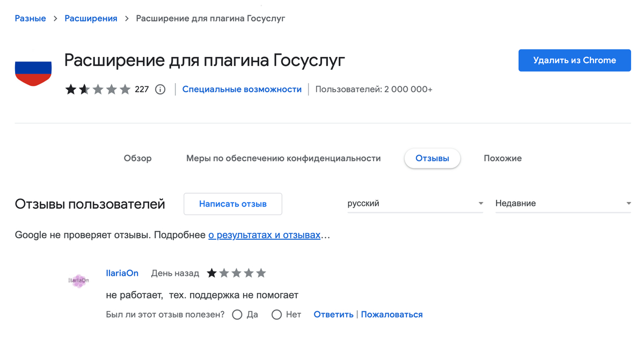Follow the о результатах и отзывах link
Viewport: 644px width, 337px height.
(264, 235)
